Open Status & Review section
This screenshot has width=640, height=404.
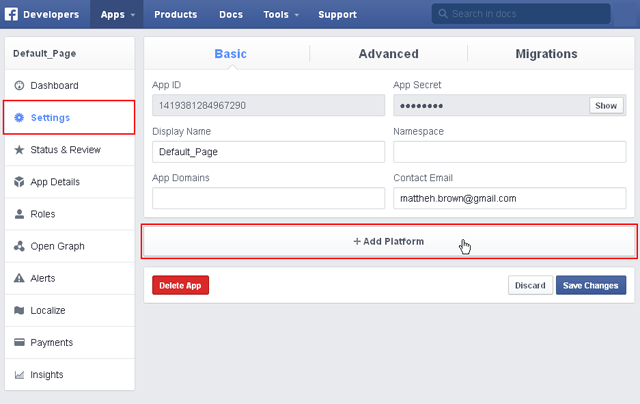pyautogui.click(x=70, y=150)
